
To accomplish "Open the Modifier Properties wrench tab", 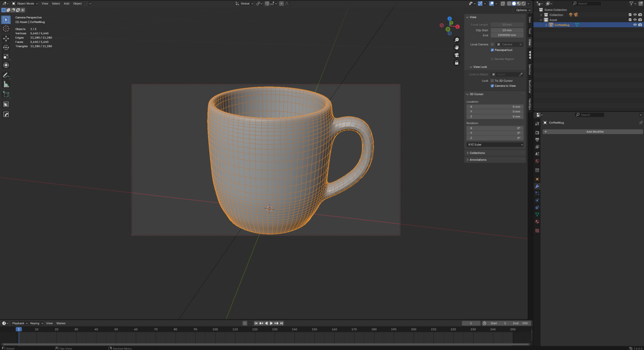I will pyautogui.click(x=537, y=186).
